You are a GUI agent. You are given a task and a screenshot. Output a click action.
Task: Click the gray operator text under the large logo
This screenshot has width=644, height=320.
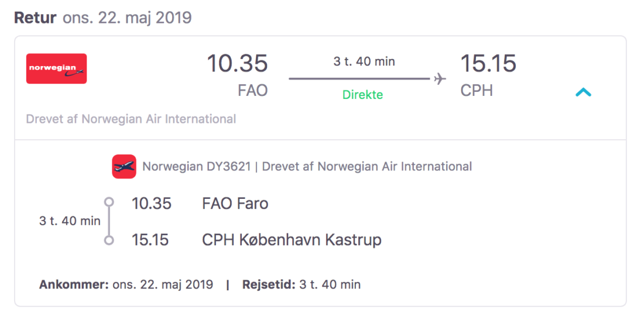point(131,119)
